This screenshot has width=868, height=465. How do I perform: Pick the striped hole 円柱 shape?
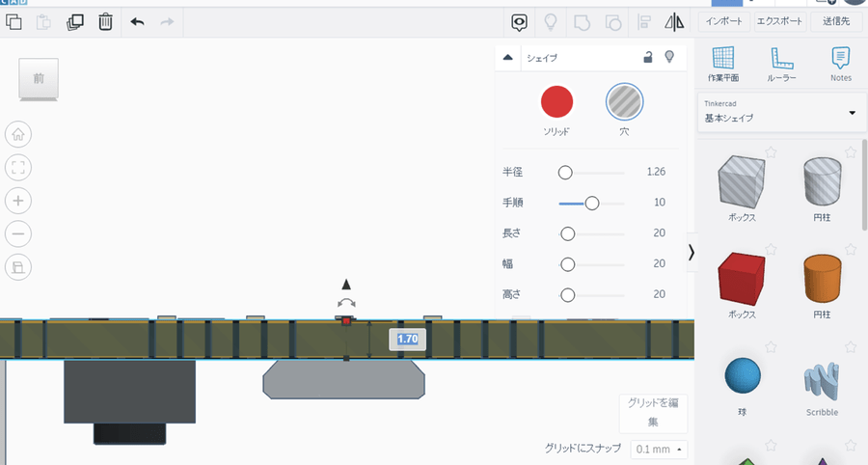point(822,181)
